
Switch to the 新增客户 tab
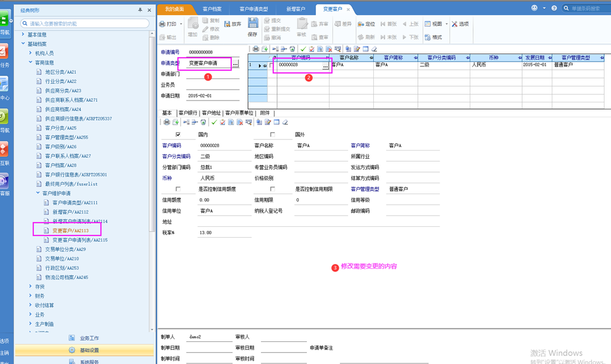[x=296, y=9]
